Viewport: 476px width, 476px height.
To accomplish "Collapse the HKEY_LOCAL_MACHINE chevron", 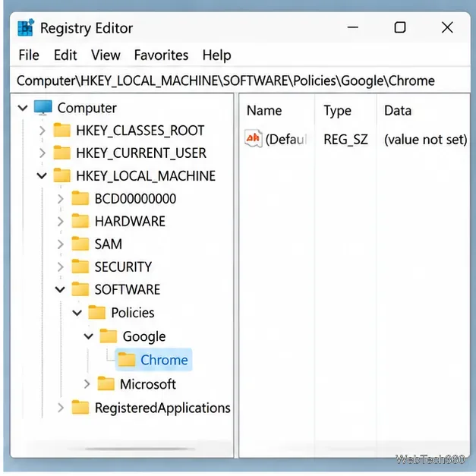I will [x=42, y=176].
